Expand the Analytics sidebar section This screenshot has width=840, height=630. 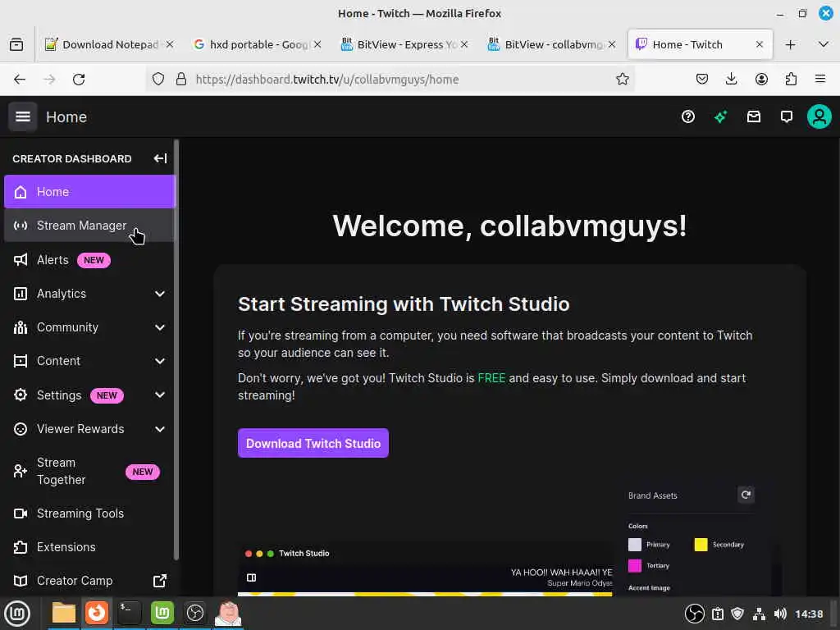coord(160,294)
